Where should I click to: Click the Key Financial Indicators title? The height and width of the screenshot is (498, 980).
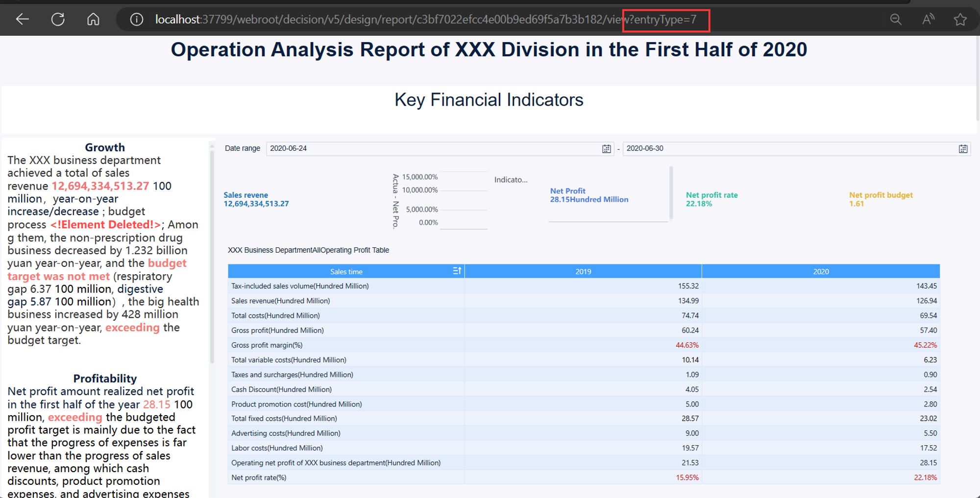coord(489,100)
